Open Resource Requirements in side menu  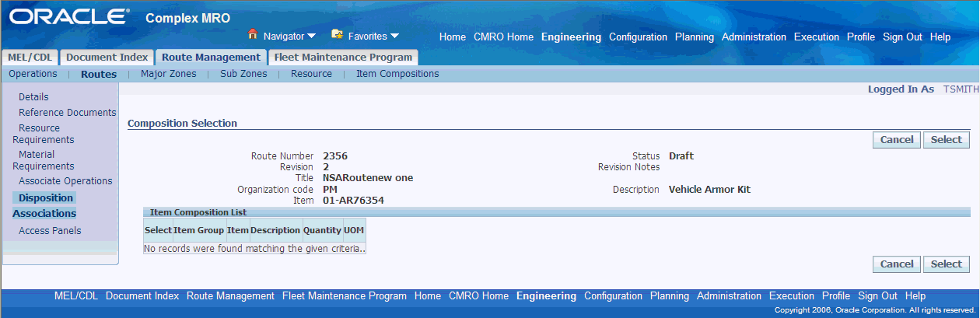(x=44, y=134)
